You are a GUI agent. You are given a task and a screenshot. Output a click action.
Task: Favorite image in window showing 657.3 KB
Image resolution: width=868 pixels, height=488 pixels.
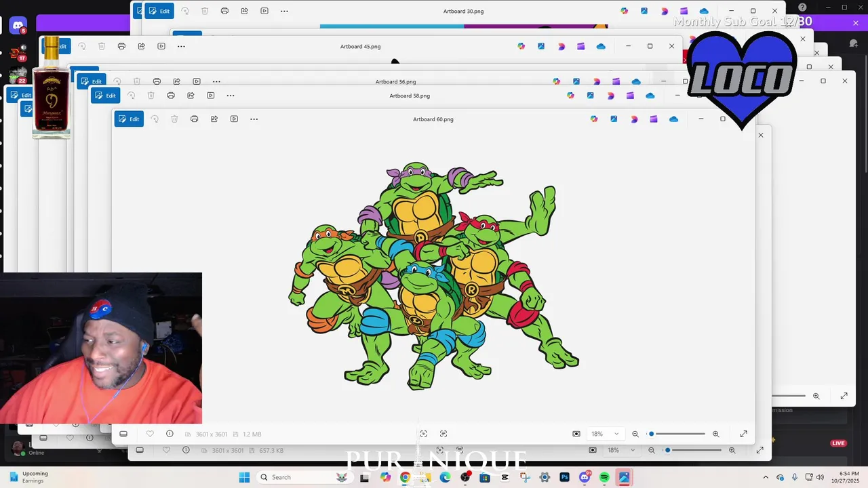166,450
